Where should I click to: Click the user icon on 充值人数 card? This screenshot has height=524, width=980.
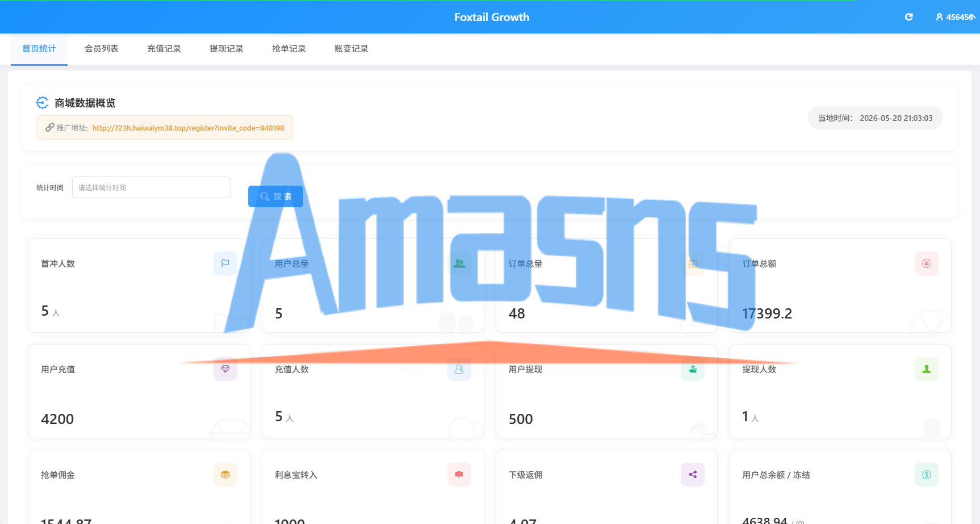459,369
